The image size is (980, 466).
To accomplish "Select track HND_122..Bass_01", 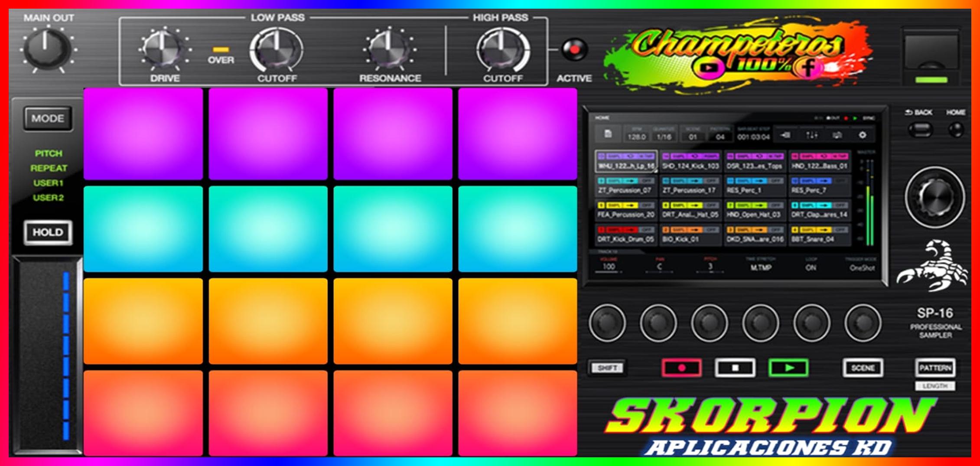I will [x=819, y=161].
